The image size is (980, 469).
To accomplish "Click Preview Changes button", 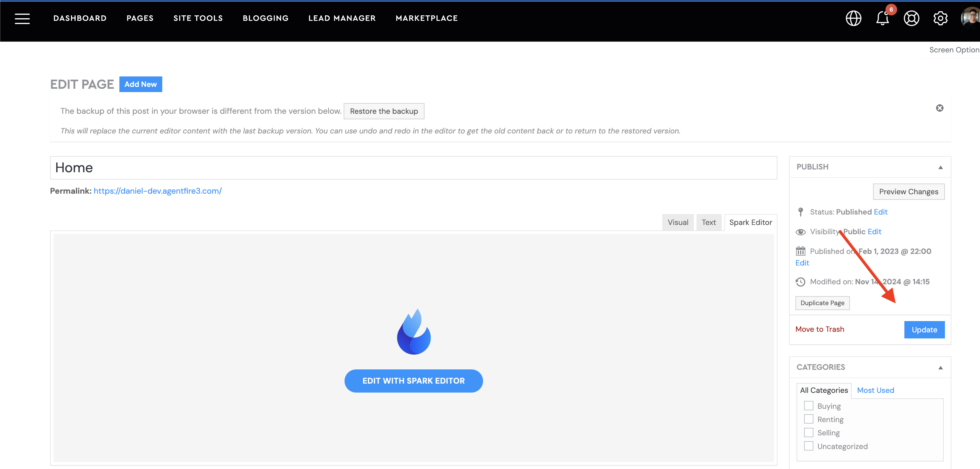I will coord(908,192).
